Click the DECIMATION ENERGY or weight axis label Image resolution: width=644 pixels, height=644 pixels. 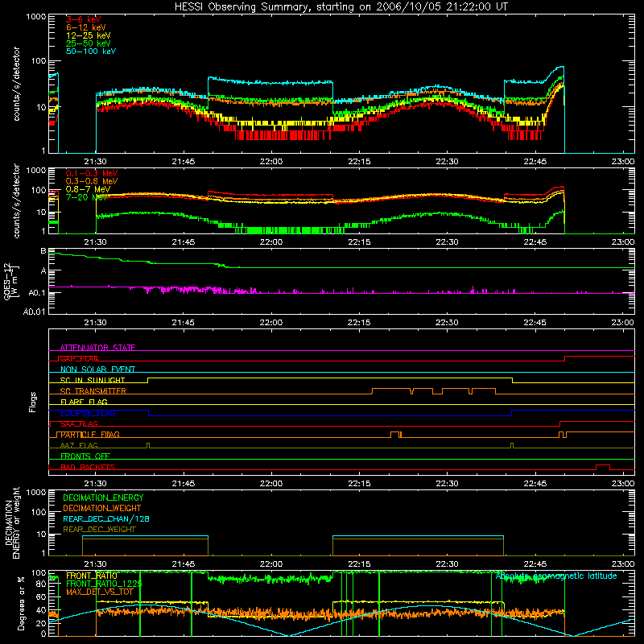tap(12, 522)
